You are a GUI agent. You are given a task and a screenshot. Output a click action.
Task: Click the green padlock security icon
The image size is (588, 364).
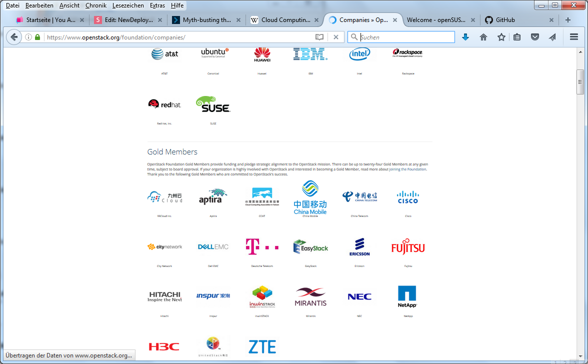(x=37, y=37)
